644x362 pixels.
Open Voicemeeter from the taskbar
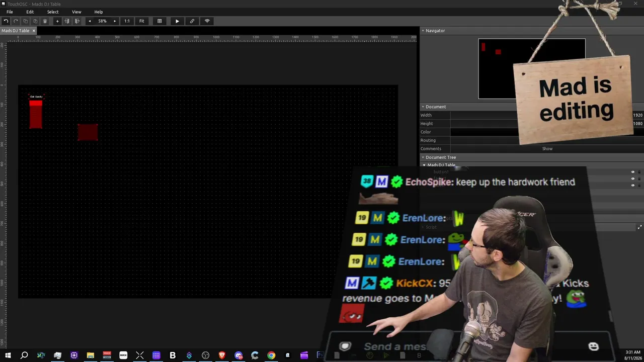(x=107, y=355)
